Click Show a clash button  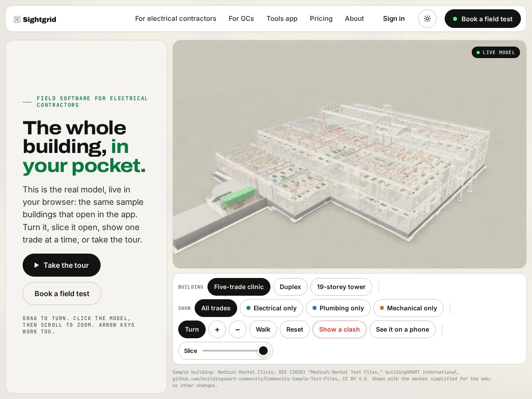(x=340, y=329)
